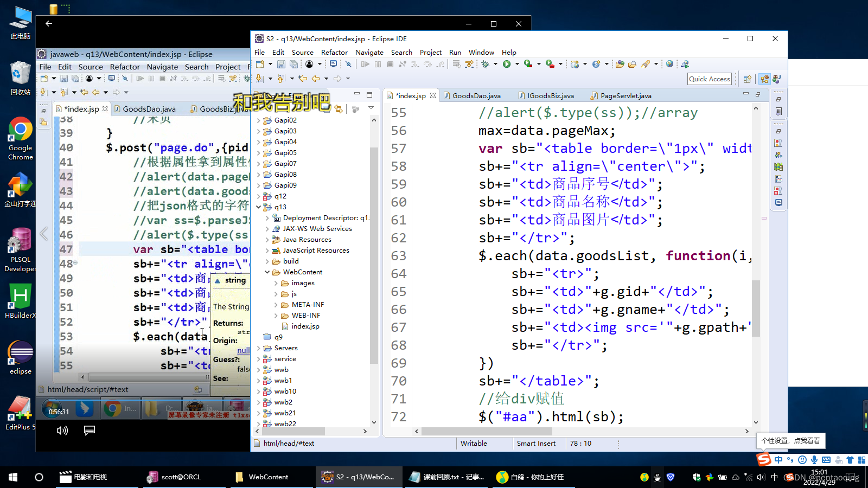Toggle Skip All Breakpoints in front toolbar
Image resolution: width=868 pixels, height=488 pixels.
coord(348,64)
